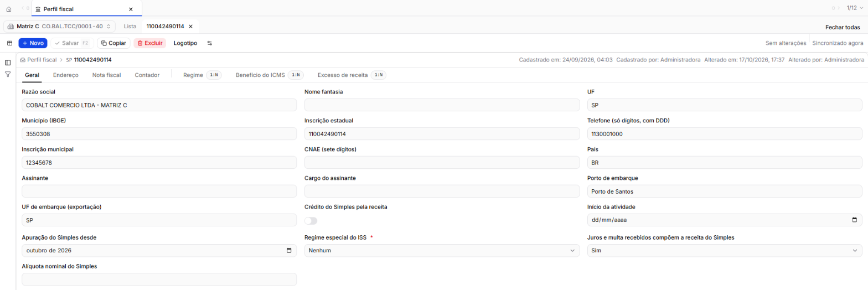868x290 pixels.
Task: Open calendar picker for Início da atividade
Action: point(854,220)
